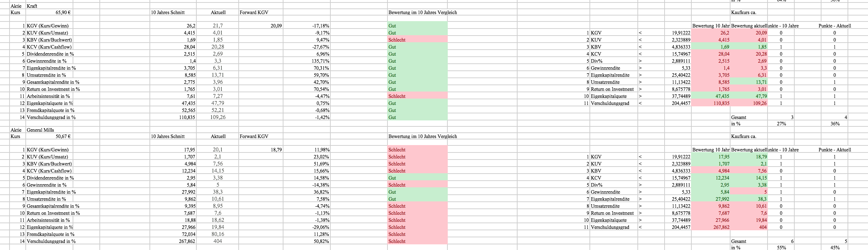Click Kraft's current Fremdkapitalquote value 52,21

tap(218, 110)
